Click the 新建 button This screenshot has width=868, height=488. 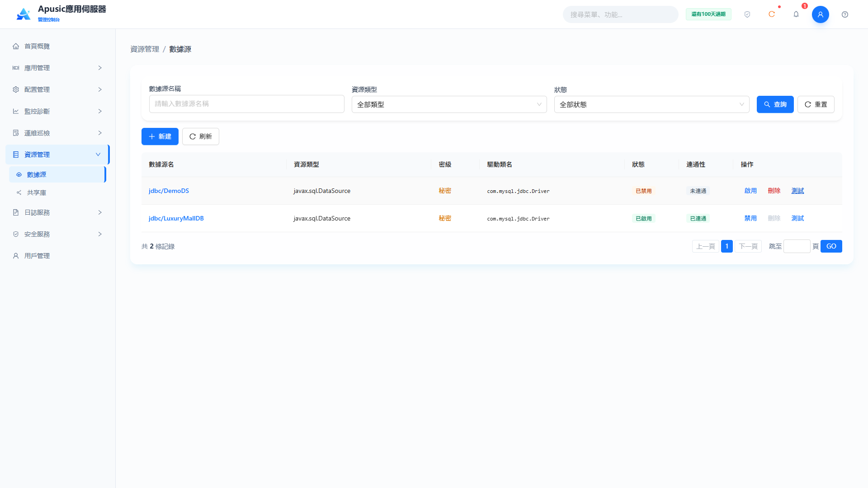point(160,136)
